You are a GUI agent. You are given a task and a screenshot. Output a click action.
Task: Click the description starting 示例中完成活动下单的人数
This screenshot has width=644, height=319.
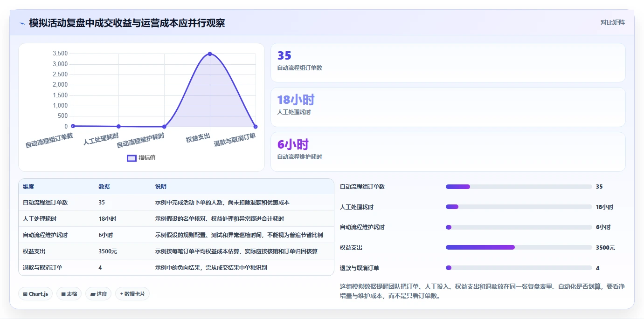222,203
